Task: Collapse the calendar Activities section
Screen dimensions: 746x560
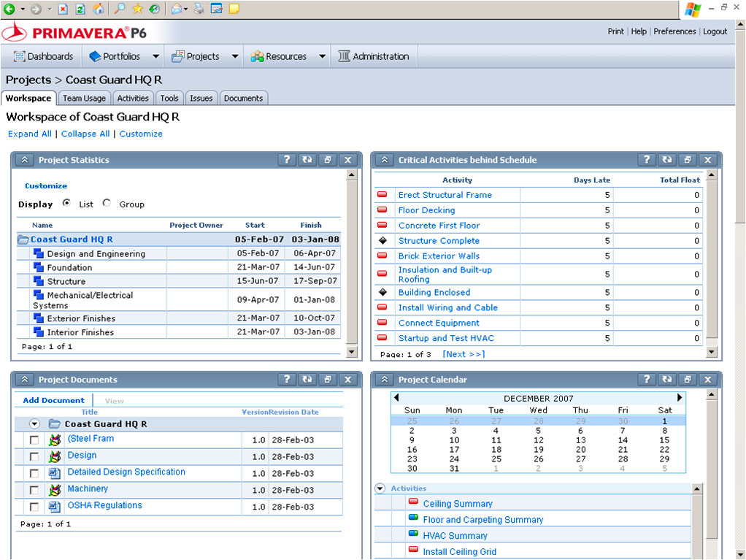Action: click(380, 488)
